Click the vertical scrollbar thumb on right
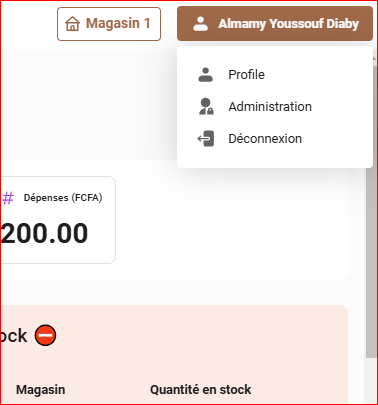378x405 pixels. [x=371, y=212]
